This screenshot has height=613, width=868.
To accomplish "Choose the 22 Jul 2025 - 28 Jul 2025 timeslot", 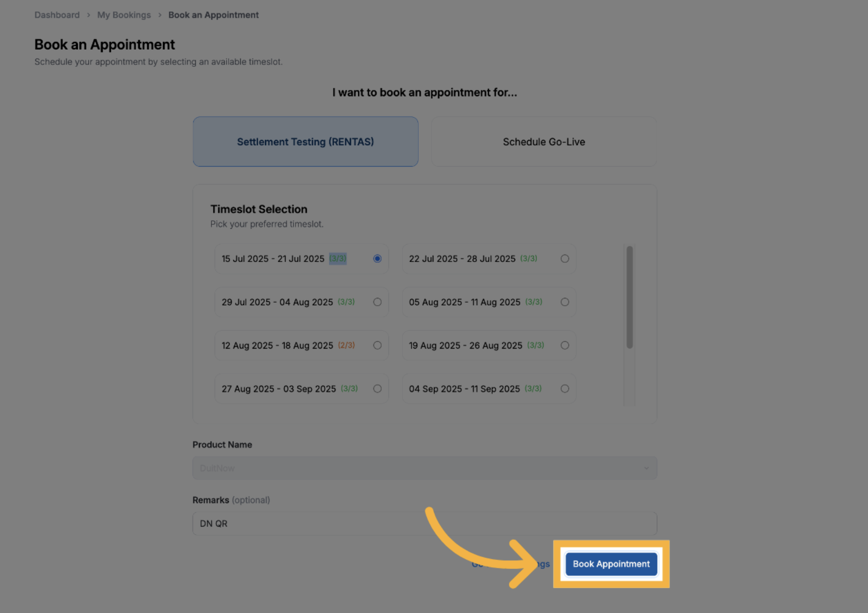I will (564, 259).
